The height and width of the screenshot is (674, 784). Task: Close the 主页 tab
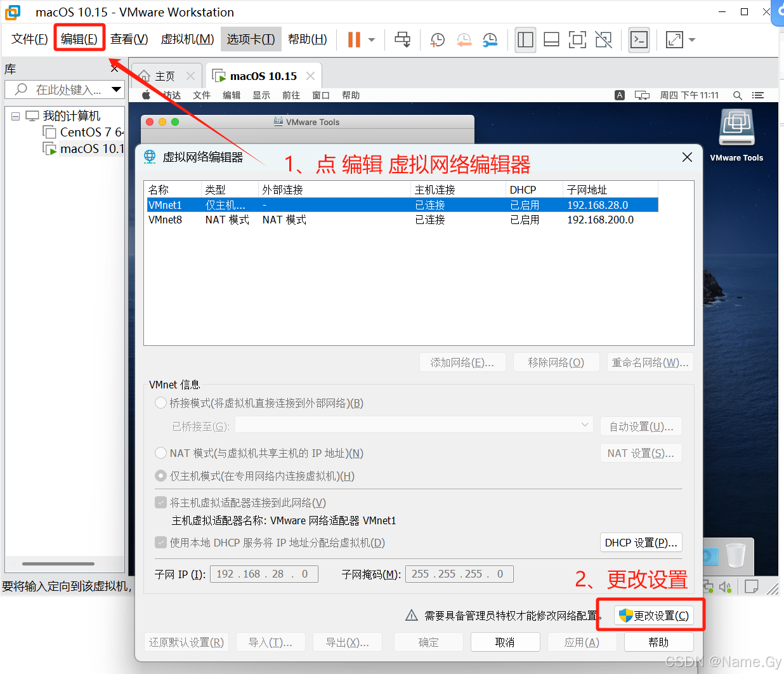[190, 76]
